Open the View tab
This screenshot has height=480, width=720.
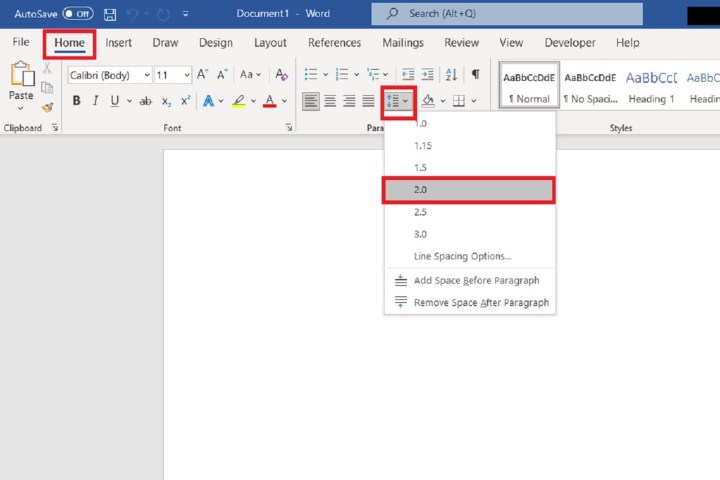point(511,43)
